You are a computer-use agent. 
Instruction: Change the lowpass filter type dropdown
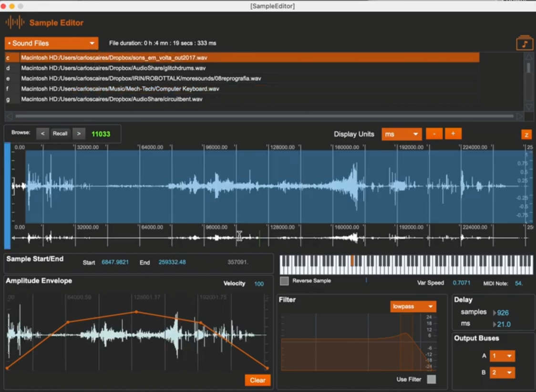coord(413,306)
